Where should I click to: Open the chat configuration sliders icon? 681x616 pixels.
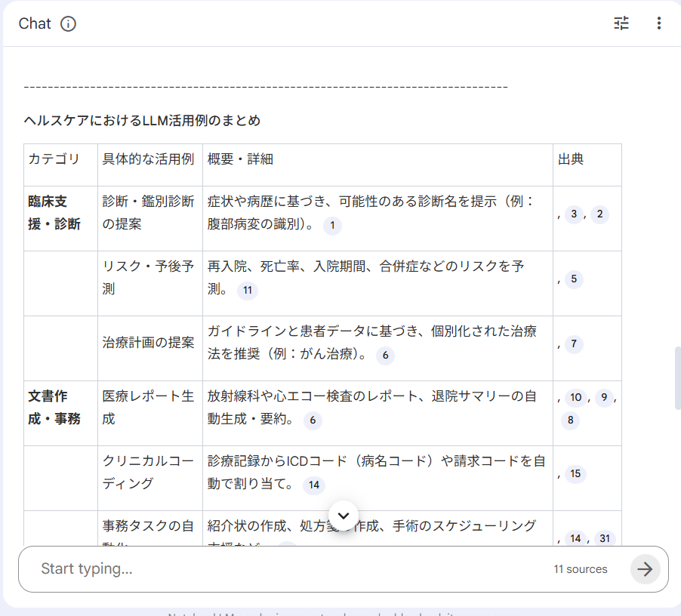pyautogui.click(x=621, y=24)
